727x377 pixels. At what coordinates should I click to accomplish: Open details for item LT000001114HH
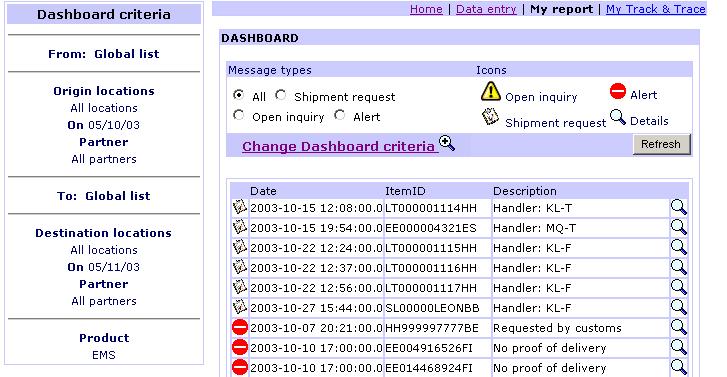tap(678, 207)
